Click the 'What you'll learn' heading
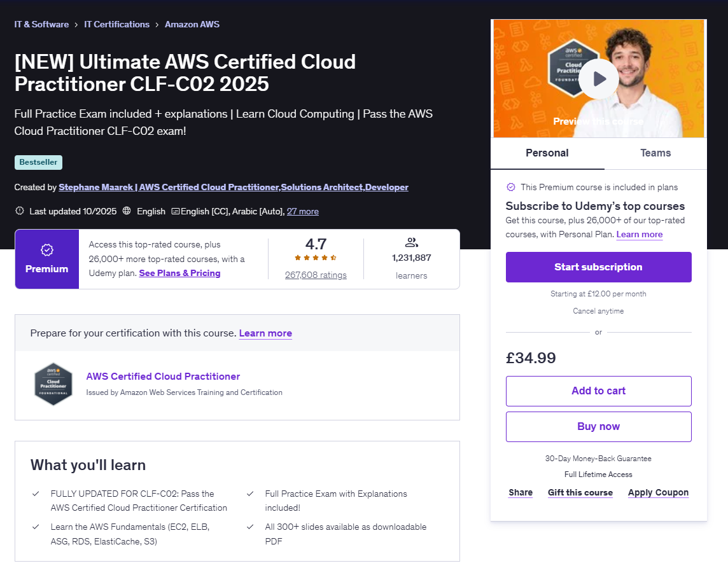The height and width of the screenshot is (575, 728). coord(88,465)
